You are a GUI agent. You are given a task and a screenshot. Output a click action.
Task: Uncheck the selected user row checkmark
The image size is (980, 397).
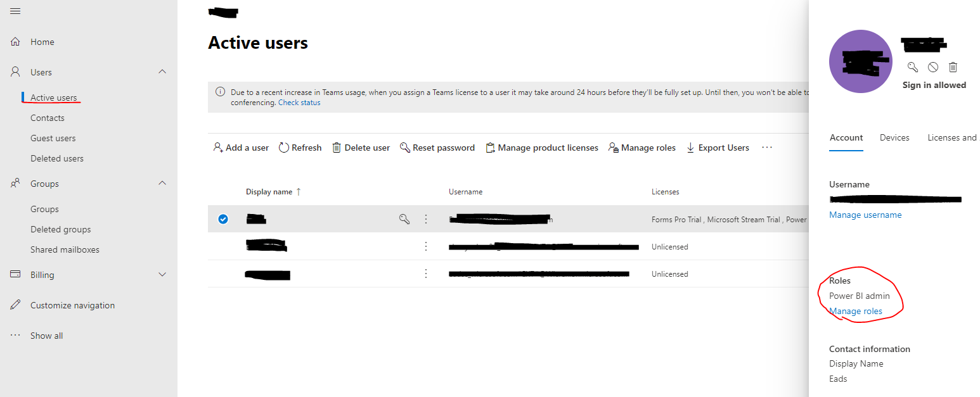pyautogui.click(x=223, y=219)
